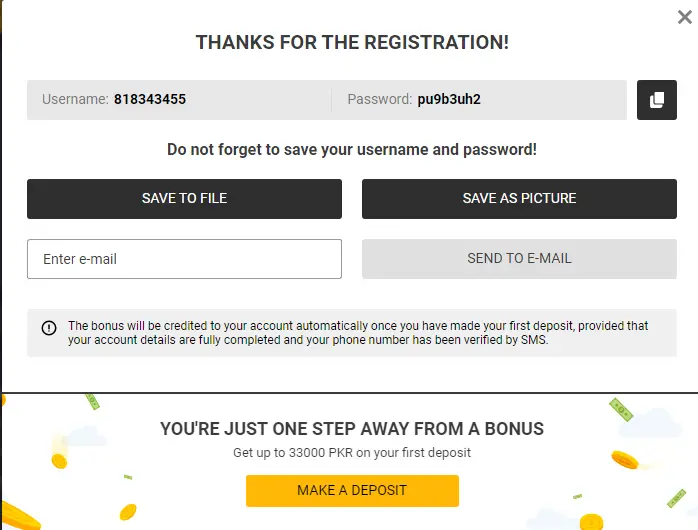
Task: Click the green banknote at the banner's top right
Action: (x=623, y=410)
